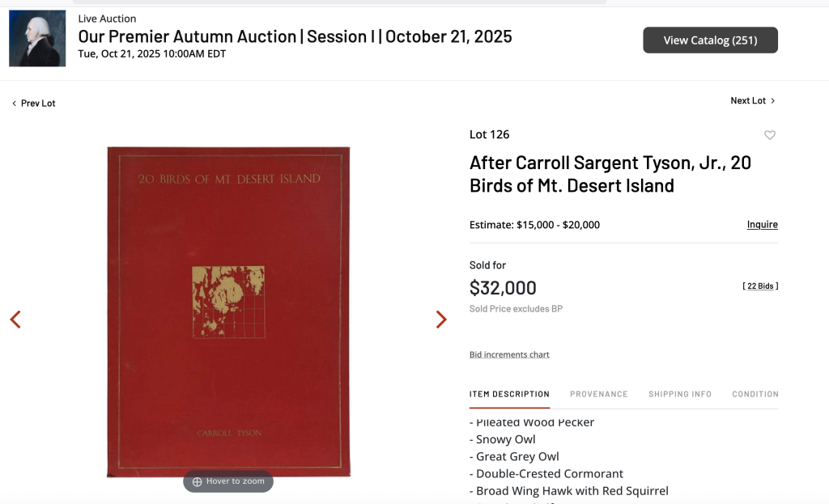Open the Bid increments chart
Image resolution: width=829 pixels, height=504 pixels.
click(509, 354)
